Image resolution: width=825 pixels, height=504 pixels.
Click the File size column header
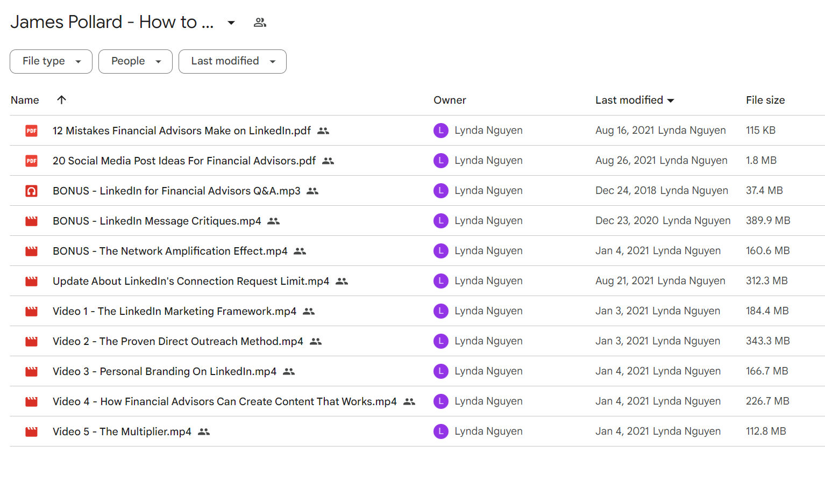tap(765, 100)
